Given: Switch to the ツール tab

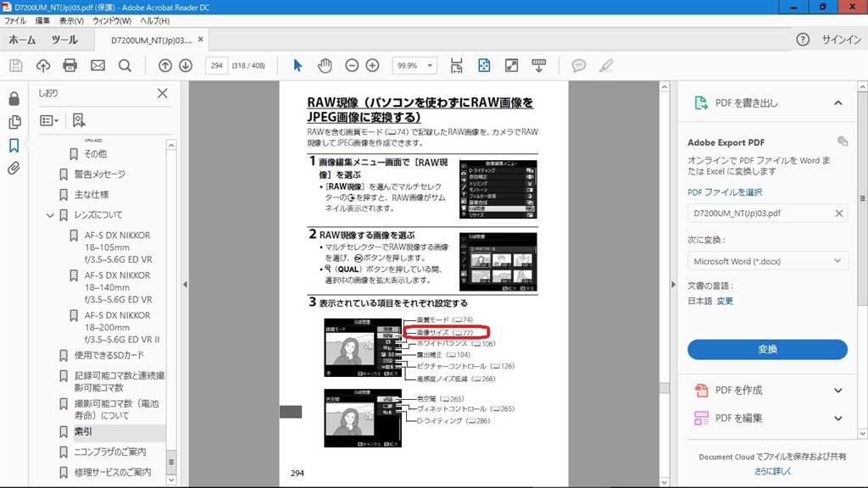Looking at the screenshot, I should point(64,40).
